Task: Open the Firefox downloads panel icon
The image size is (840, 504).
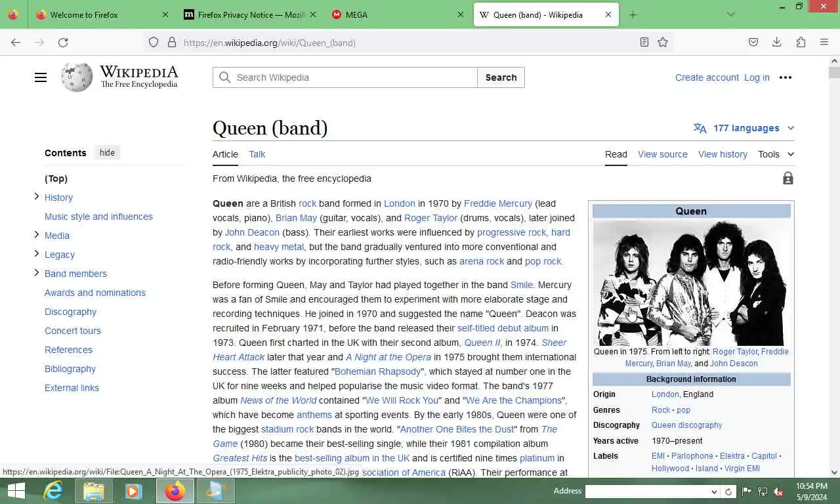Action: pyautogui.click(x=776, y=42)
